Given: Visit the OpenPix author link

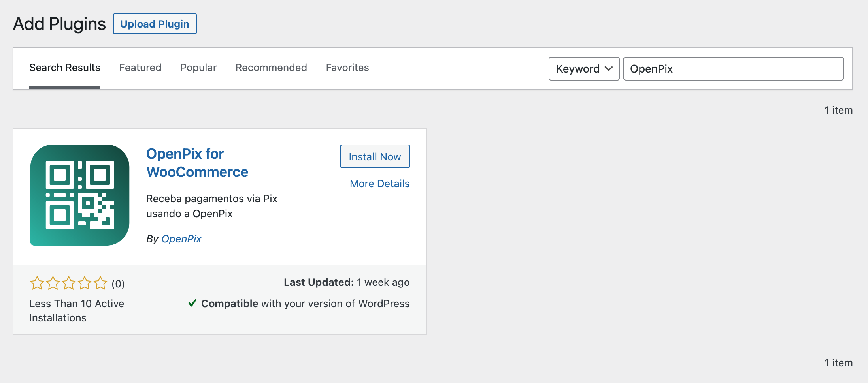Looking at the screenshot, I should pyautogui.click(x=181, y=239).
